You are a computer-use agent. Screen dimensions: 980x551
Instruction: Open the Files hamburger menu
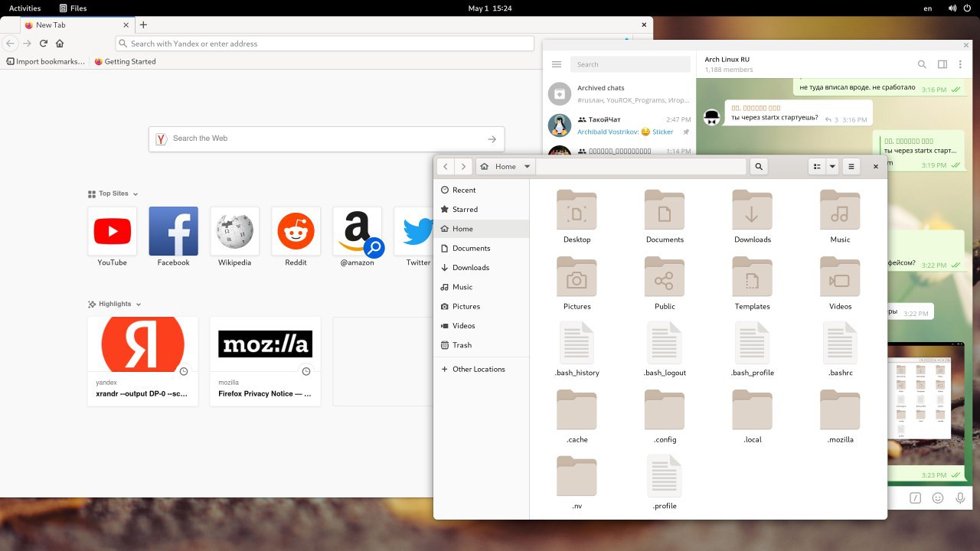coord(851,166)
